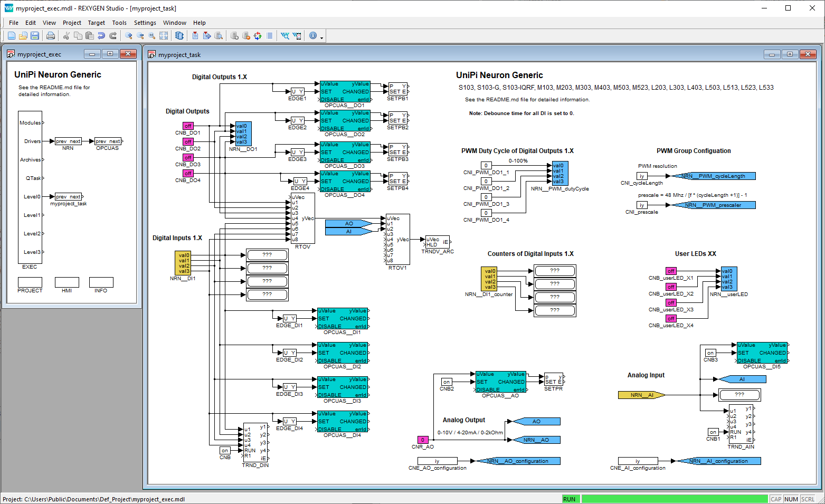Click the Watch selection glasses icon
825x504 pixels.
point(297,36)
